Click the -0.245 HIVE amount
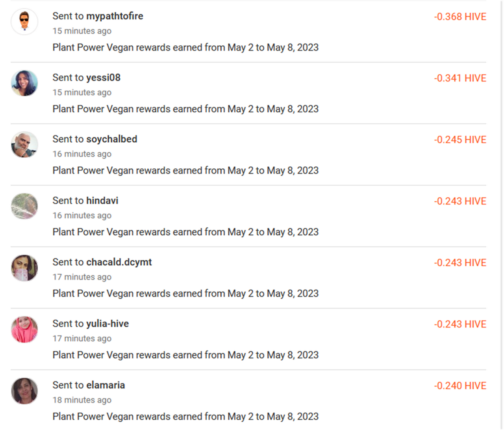This screenshot has height=430, width=504. (x=460, y=140)
